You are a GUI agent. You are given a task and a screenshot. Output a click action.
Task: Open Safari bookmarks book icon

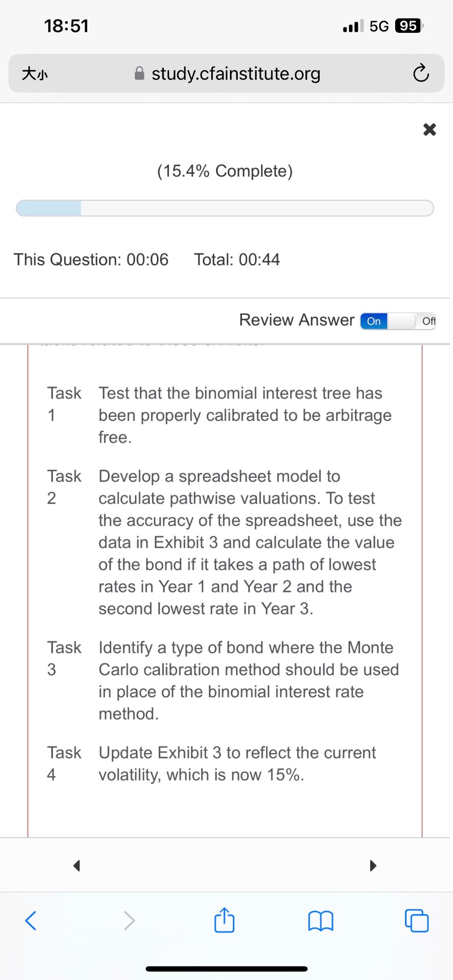pyautogui.click(x=321, y=921)
